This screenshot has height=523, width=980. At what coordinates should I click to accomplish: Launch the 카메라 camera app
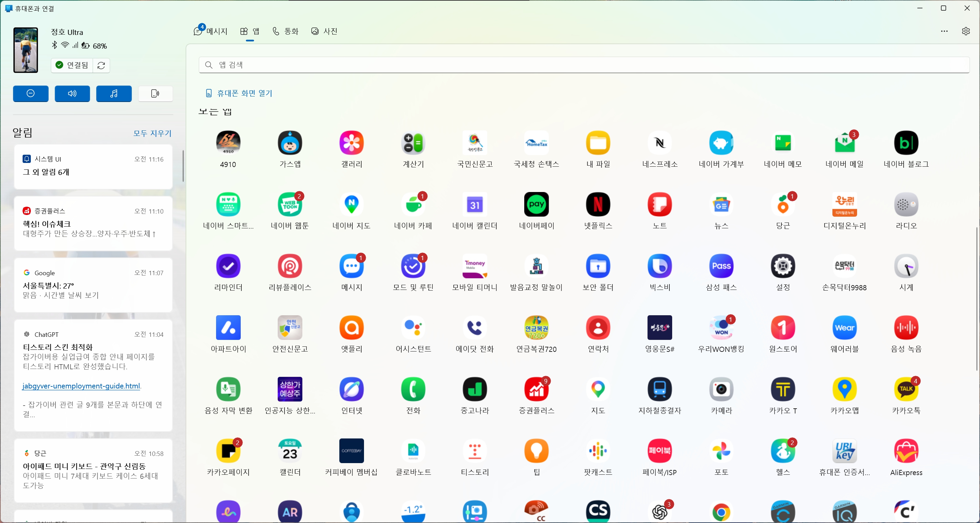[721, 390]
